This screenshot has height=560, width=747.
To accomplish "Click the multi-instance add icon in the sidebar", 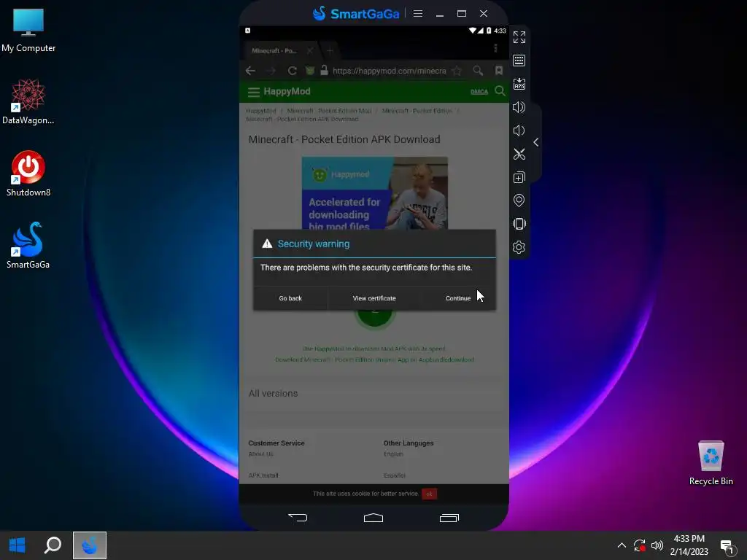I will 519,177.
